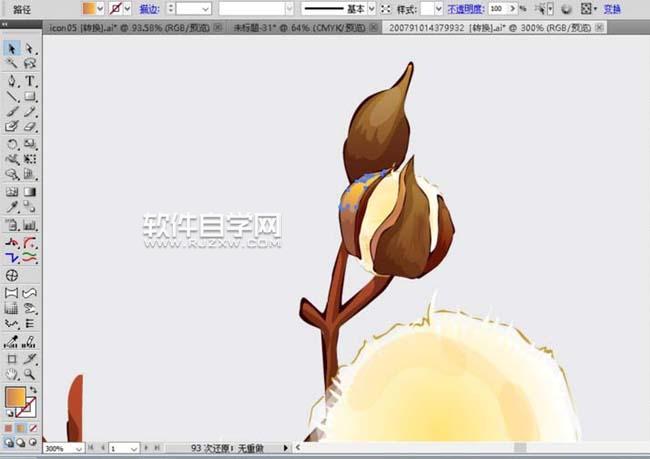Image resolution: width=650 pixels, height=459 pixels.
Task: Click the horizontal scrollbar thumb
Action: [520, 448]
